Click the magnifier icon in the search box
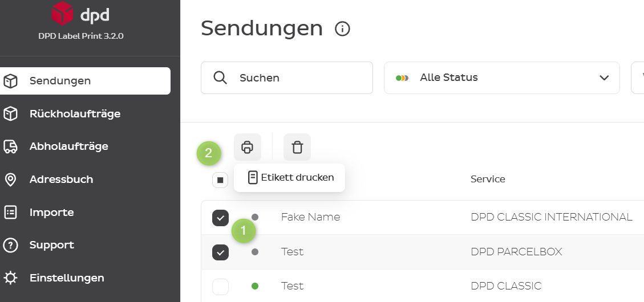This screenshot has width=644, height=302. (x=221, y=77)
